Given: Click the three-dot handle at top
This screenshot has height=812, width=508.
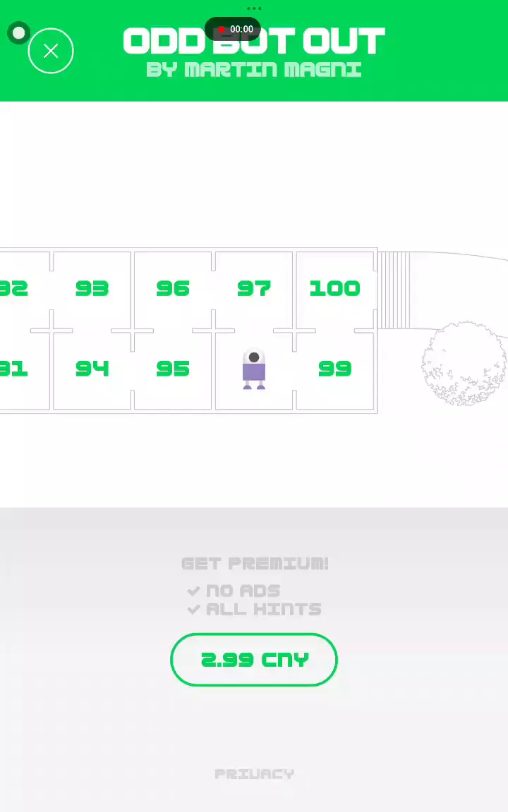Looking at the screenshot, I should point(254,8).
